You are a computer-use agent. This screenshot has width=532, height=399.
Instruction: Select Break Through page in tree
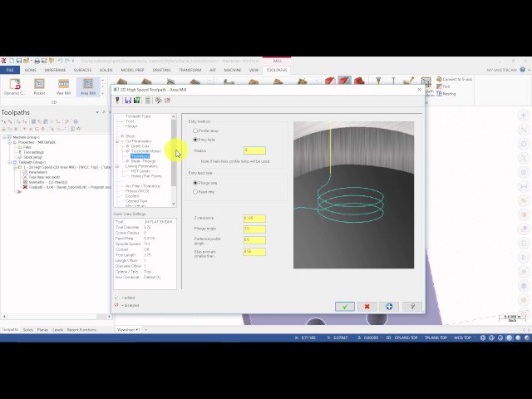point(143,161)
